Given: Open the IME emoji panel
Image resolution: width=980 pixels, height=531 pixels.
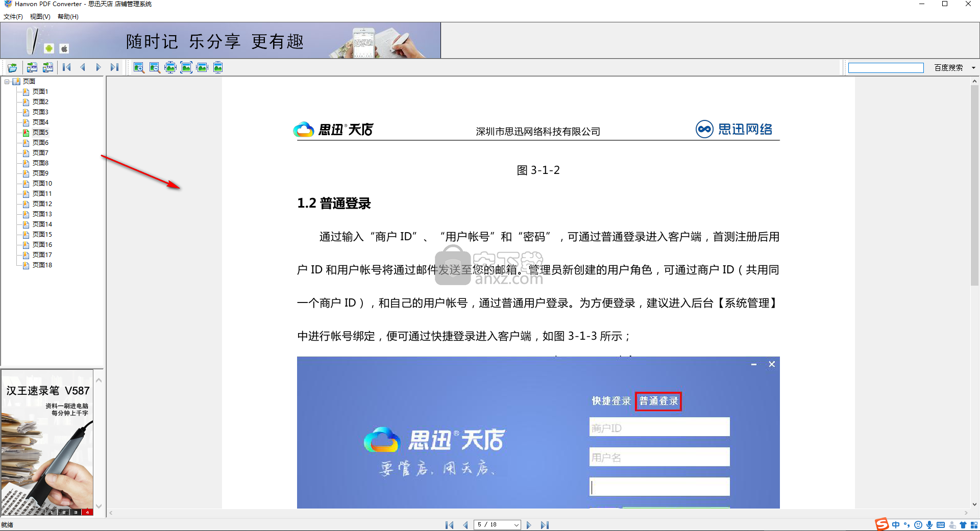Looking at the screenshot, I should click(x=918, y=525).
